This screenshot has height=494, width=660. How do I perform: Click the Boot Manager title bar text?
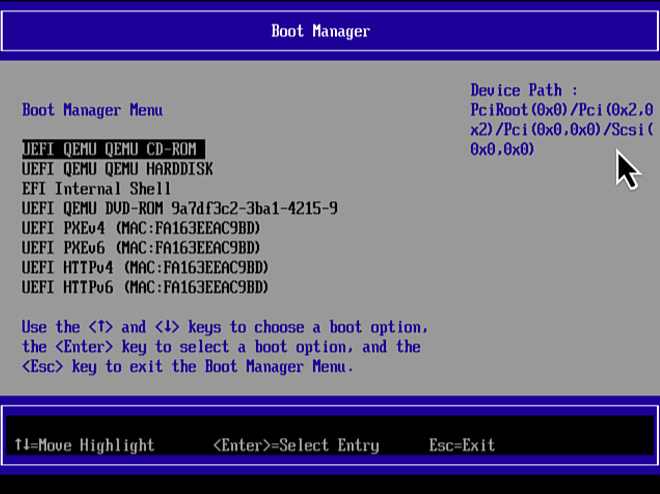click(x=320, y=31)
